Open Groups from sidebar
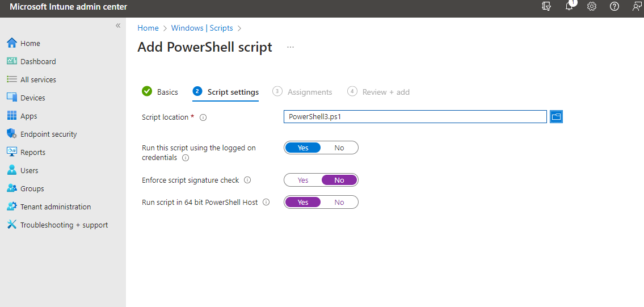 tap(32, 188)
